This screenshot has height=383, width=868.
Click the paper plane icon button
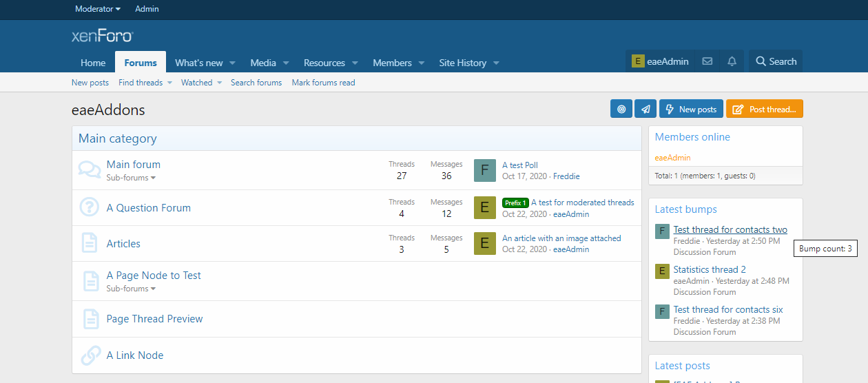pos(645,109)
